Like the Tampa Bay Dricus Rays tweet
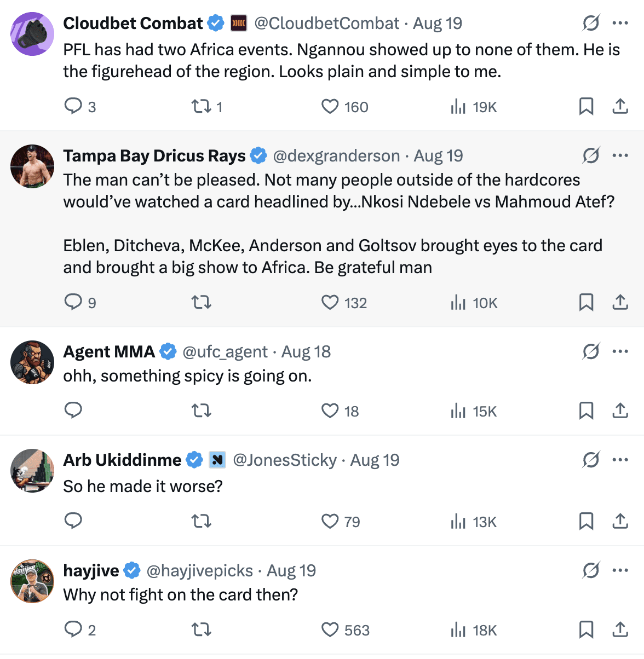The image size is (644, 659). (x=330, y=302)
